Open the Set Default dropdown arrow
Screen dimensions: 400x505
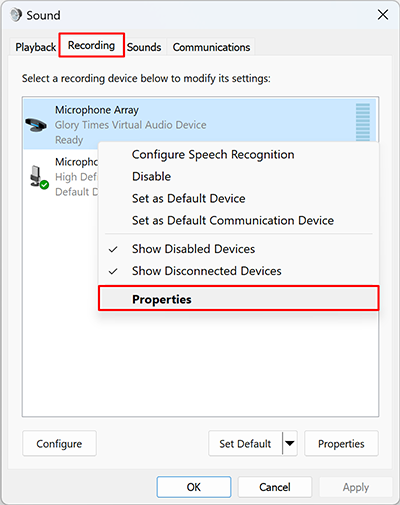tap(290, 443)
